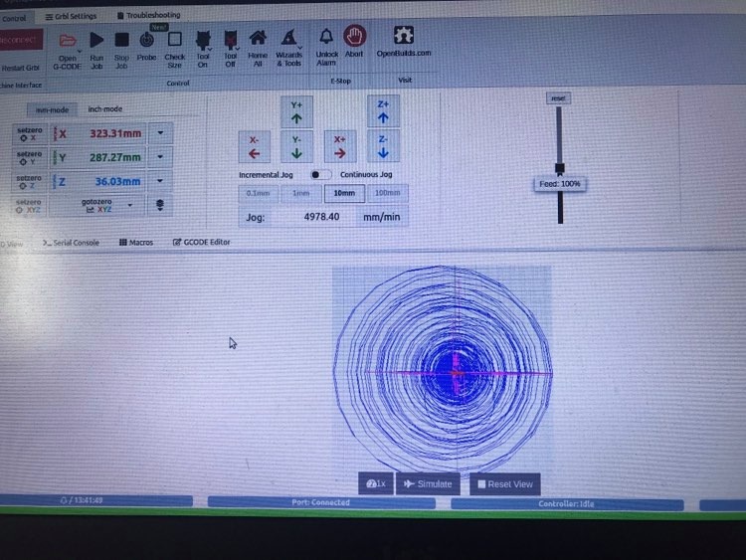This screenshot has width=746, height=560.
Task: Toggle Incremental/Continuous Jog switch
Action: pyautogui.click(x=320, y=174)
